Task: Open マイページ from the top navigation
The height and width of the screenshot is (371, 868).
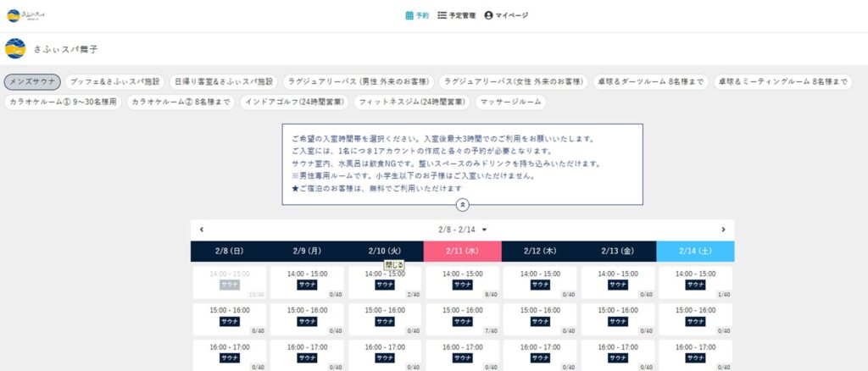Action: click(x=506, y=15)
